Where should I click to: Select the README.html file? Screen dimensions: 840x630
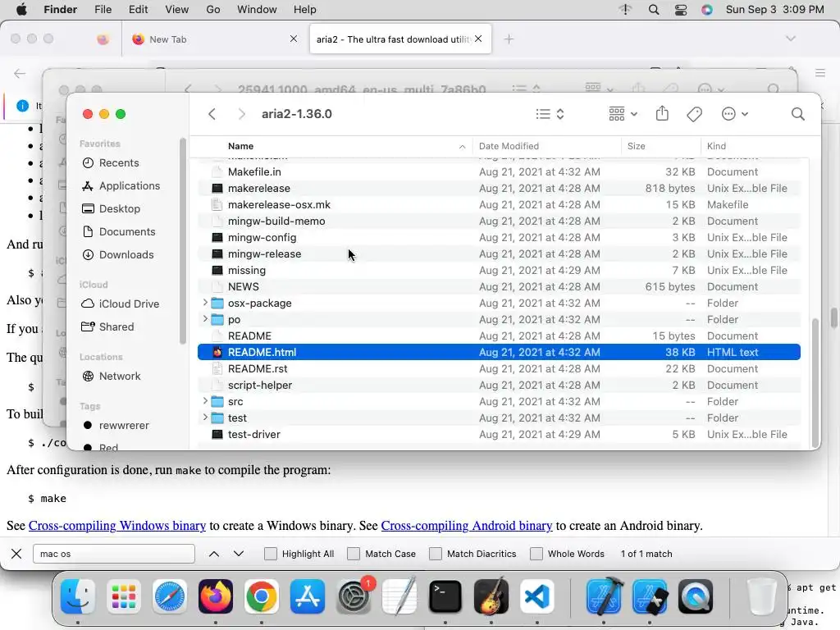499,353
